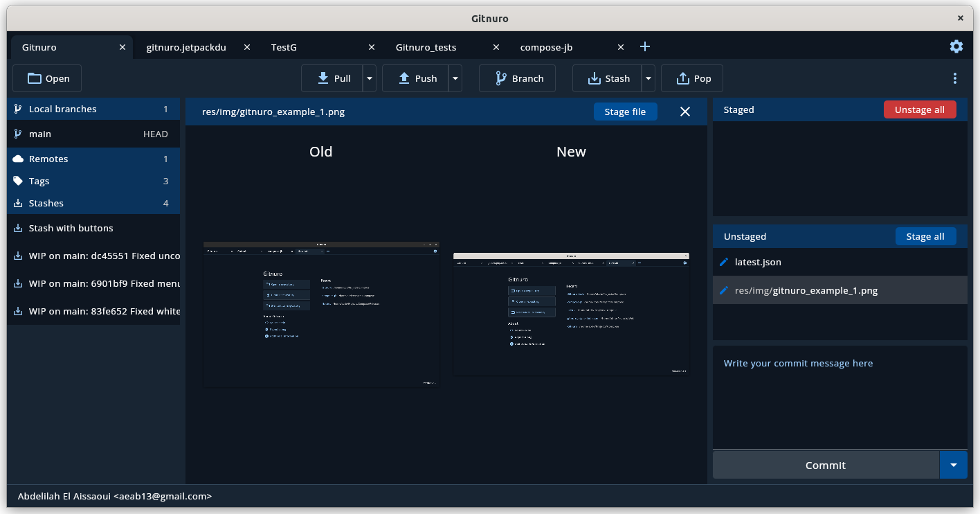
Task: Click the Commit button
Action: coord(826,465)
